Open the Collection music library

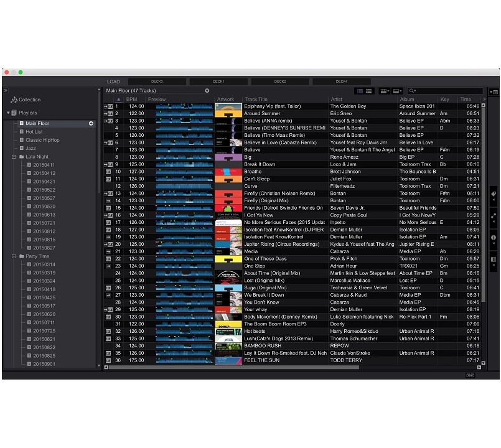coord(26,100)
